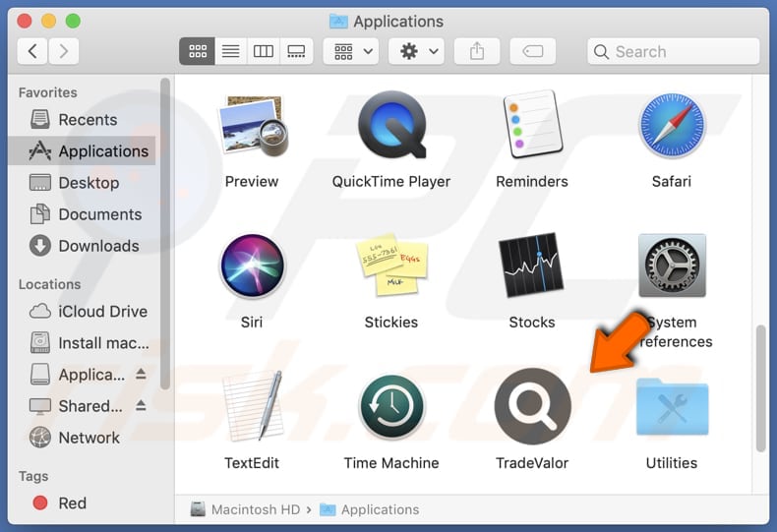Select the Siri app icon

tap(252, 266)
